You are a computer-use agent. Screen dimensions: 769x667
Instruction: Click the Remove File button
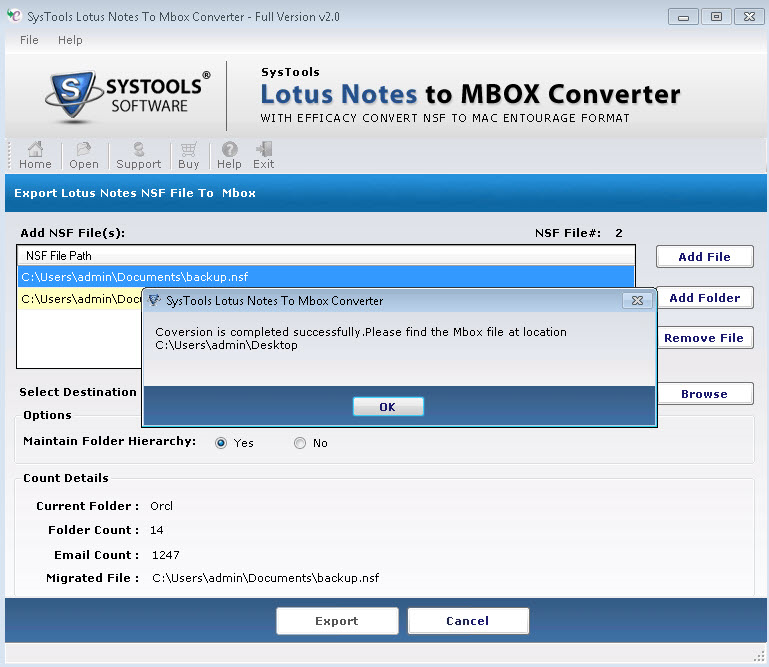point(705,338)
